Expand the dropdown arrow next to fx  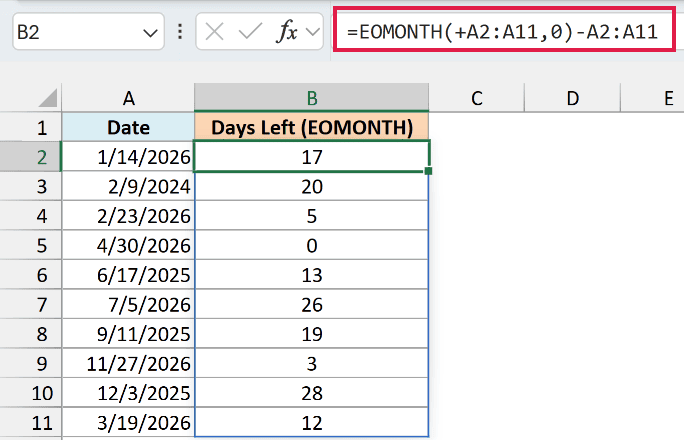tap(313, 32)
